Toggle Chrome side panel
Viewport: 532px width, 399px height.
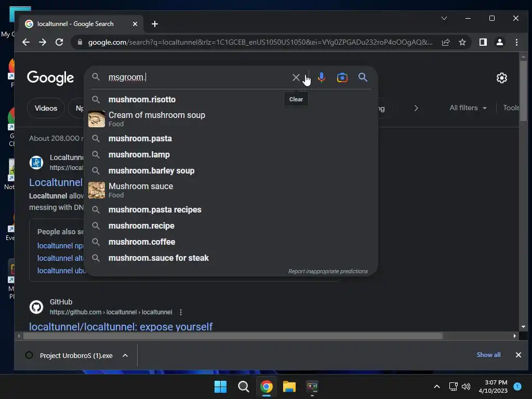tap(483, 42)
